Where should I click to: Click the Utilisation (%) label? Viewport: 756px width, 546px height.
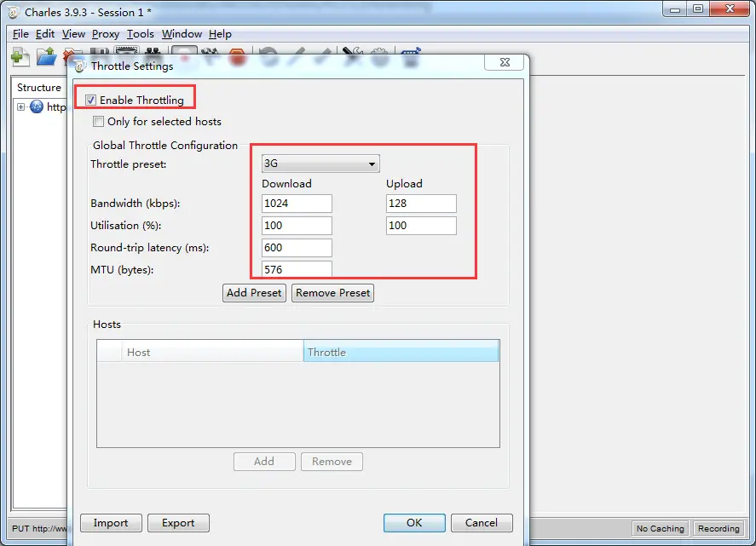pos(126,226)
